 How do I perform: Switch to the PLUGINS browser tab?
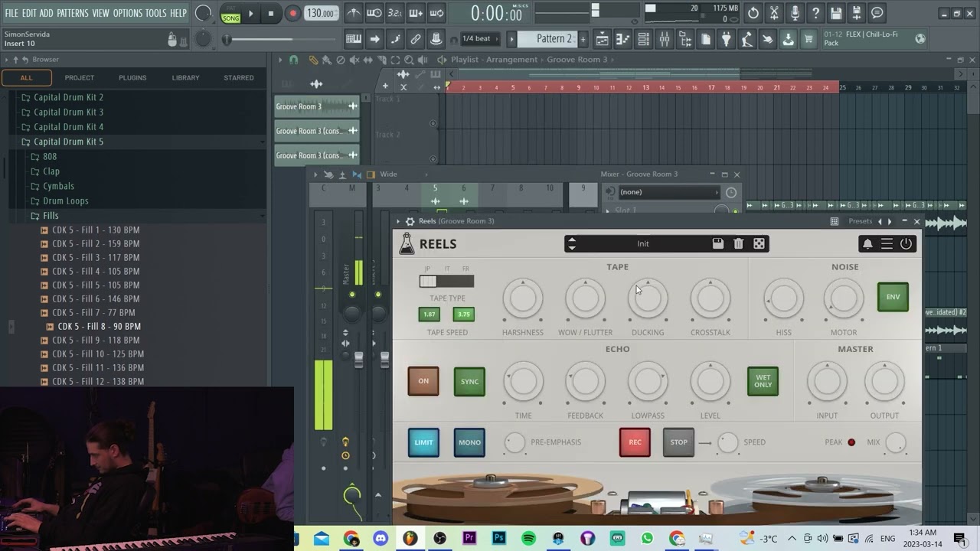point(132,77)
